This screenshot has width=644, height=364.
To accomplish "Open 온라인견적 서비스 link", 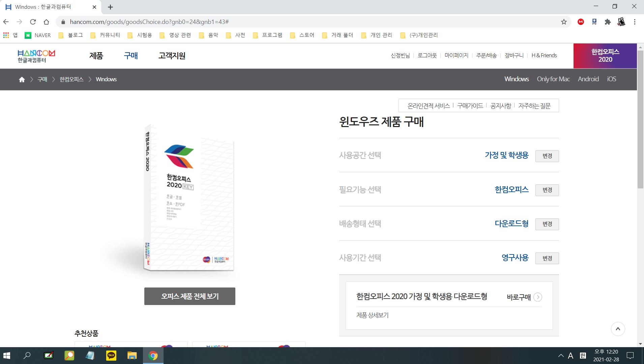I will coord(429,106).
